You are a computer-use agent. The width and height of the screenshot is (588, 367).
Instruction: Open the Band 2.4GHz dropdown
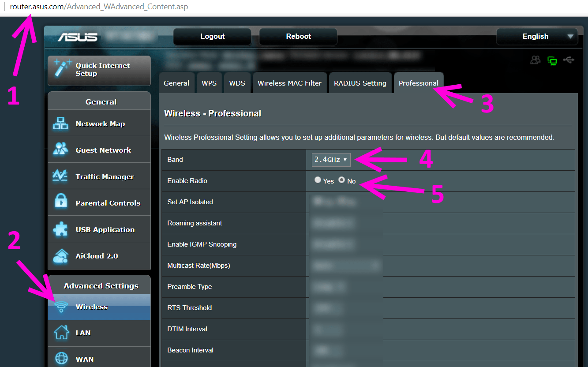coord(331,160)
